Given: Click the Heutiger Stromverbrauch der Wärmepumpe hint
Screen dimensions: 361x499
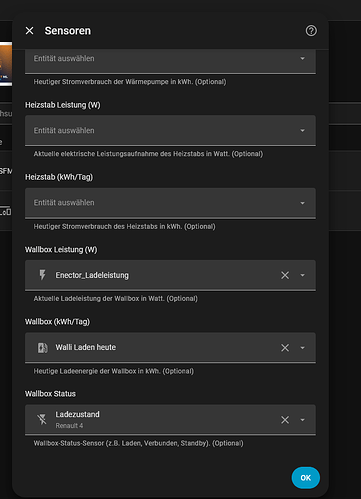Looking at the screenshot, I should coord(130,82).
